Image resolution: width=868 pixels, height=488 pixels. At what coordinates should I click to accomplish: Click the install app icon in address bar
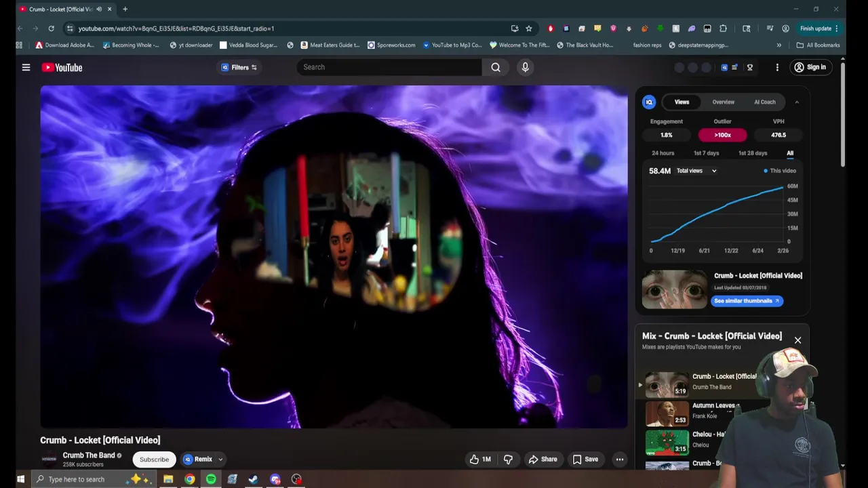coord(515,28)
